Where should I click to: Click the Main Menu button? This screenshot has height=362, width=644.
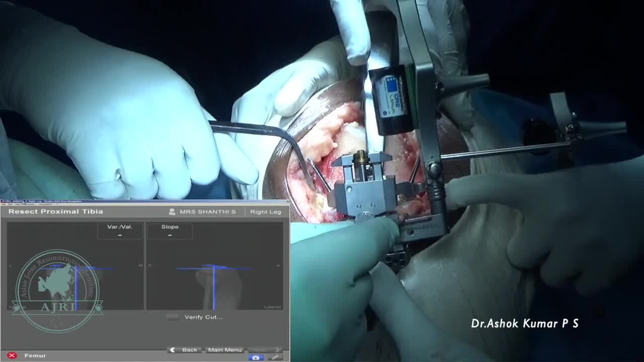[224, 350]
